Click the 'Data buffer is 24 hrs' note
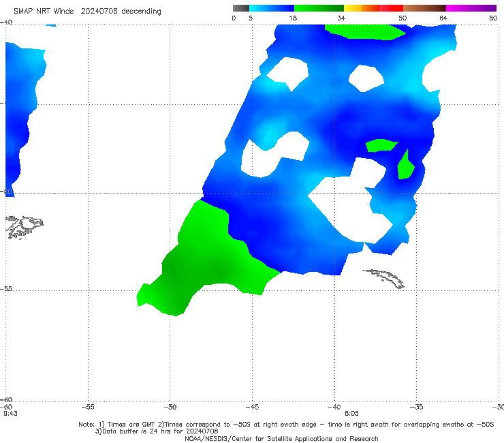Viewport: 504px width, 443px height. [157, 431]
